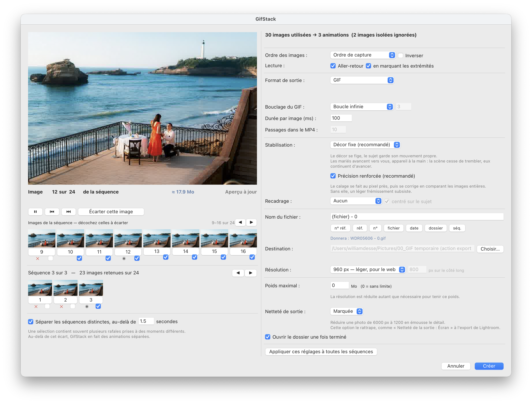The height and width of the screenshot is (404, 532).
Task: Click the Poids maximal field
Action: (340, 286)
